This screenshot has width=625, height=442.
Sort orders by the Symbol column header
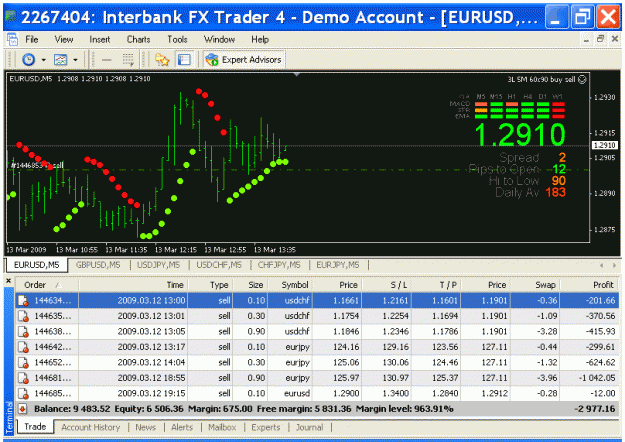290,285
